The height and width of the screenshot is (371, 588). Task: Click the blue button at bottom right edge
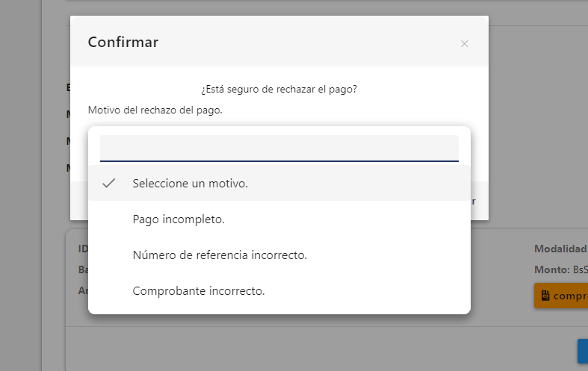tap(583, 352)
